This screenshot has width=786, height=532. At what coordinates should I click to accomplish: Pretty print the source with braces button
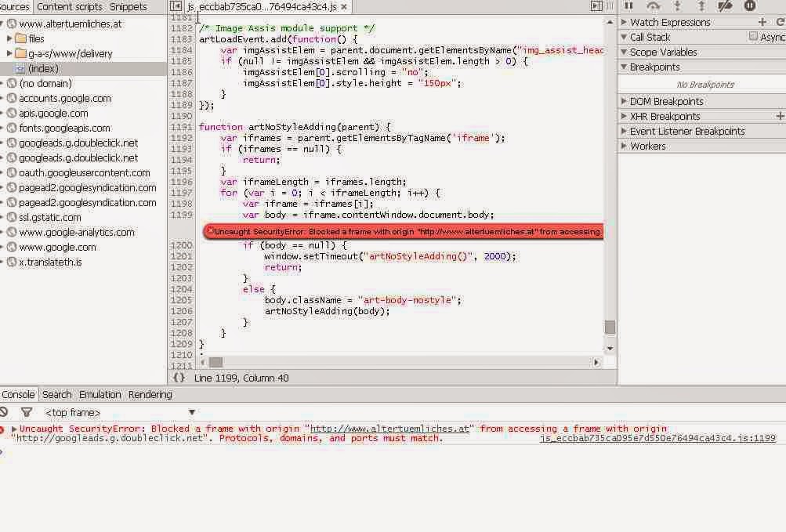click(x=179, y=378)
